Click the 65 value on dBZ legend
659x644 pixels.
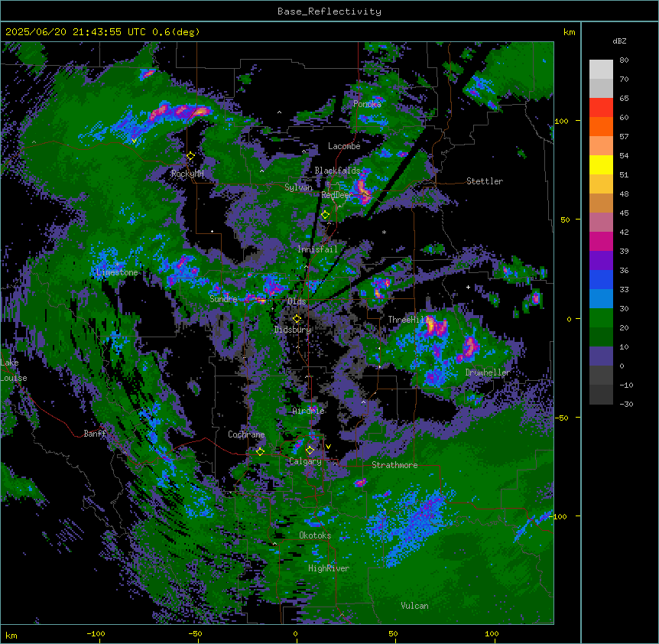(624, 99)
